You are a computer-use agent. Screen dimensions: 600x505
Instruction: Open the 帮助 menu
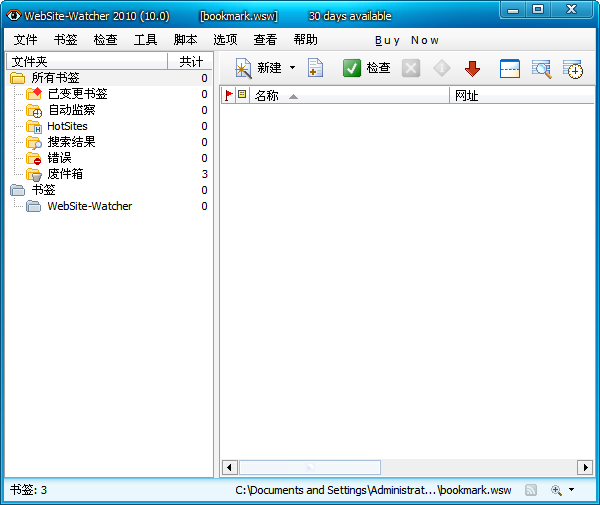(305, 40)
